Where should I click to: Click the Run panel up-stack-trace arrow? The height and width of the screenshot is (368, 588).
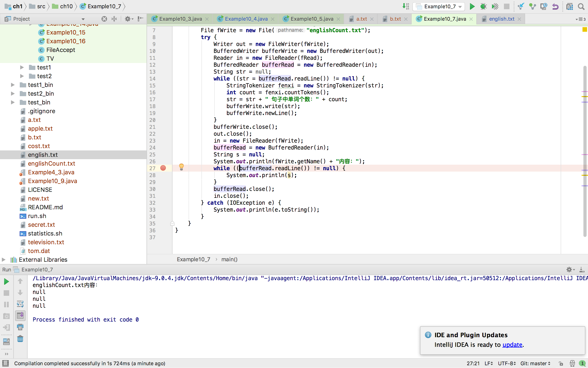20,281
